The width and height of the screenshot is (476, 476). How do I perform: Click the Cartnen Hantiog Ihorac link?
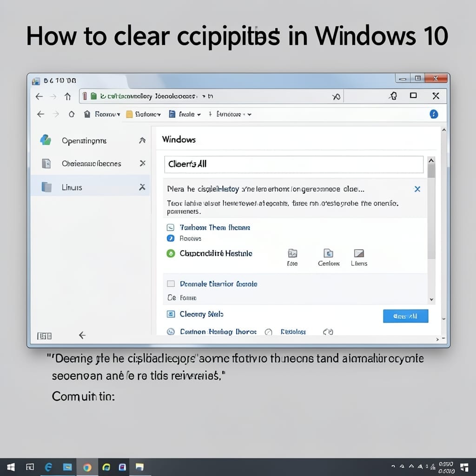click(218, 331)
